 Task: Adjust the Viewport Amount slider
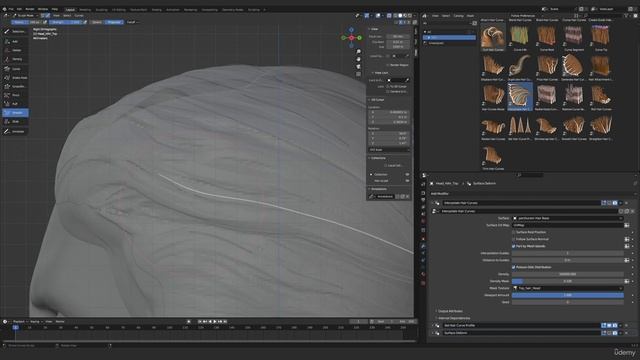(568, 295)
